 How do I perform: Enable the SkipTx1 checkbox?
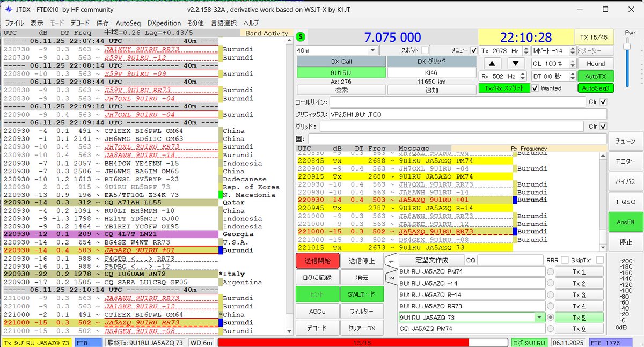click(x=600, y=260)
